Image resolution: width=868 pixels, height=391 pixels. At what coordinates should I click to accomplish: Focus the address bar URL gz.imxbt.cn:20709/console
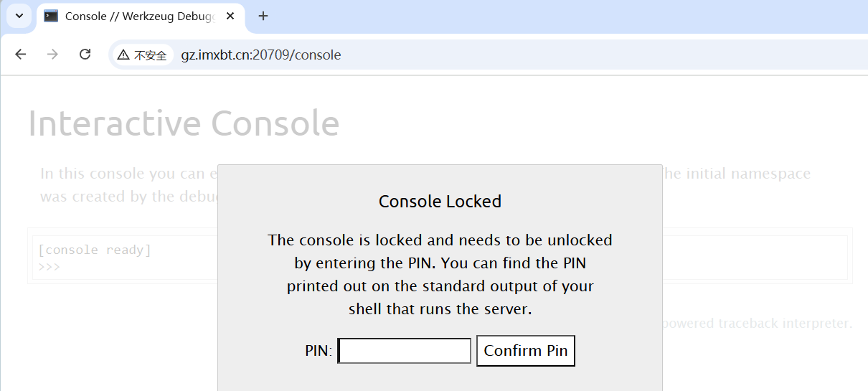tap(261, 55)
